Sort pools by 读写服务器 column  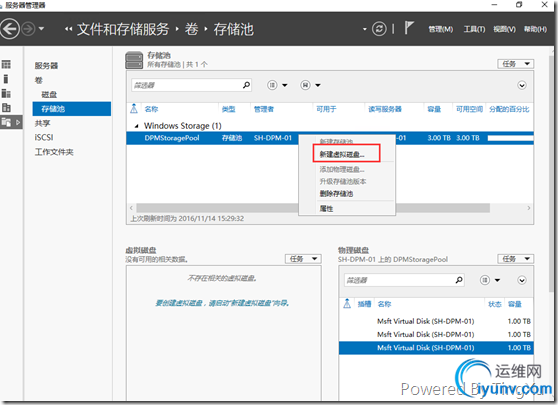[385, 109]
